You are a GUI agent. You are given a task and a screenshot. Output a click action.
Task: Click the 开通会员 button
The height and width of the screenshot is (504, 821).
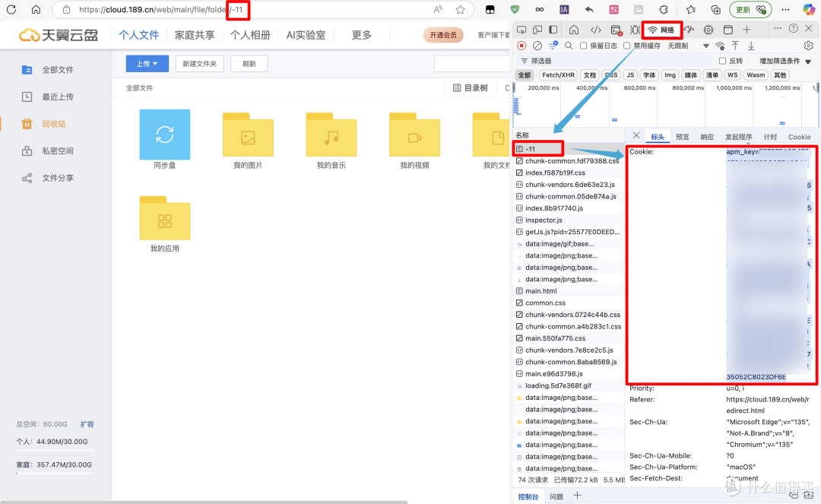(443, 34)
